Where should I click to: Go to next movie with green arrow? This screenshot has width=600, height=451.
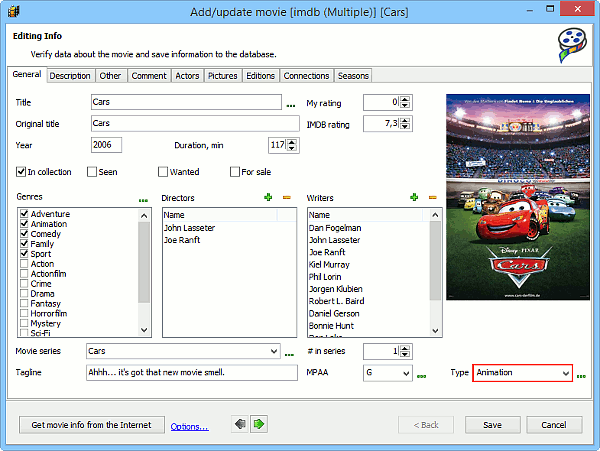(259, 424)
